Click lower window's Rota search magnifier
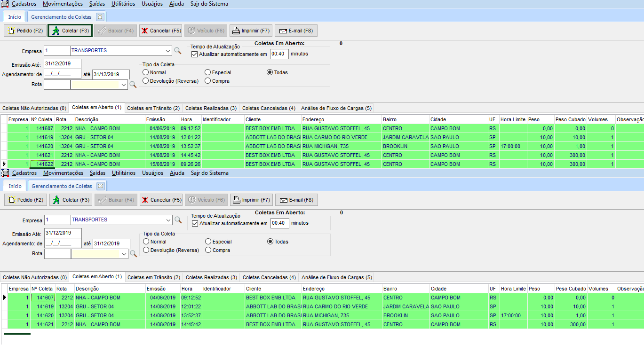 pyautogui.click(x=134, y=254)
